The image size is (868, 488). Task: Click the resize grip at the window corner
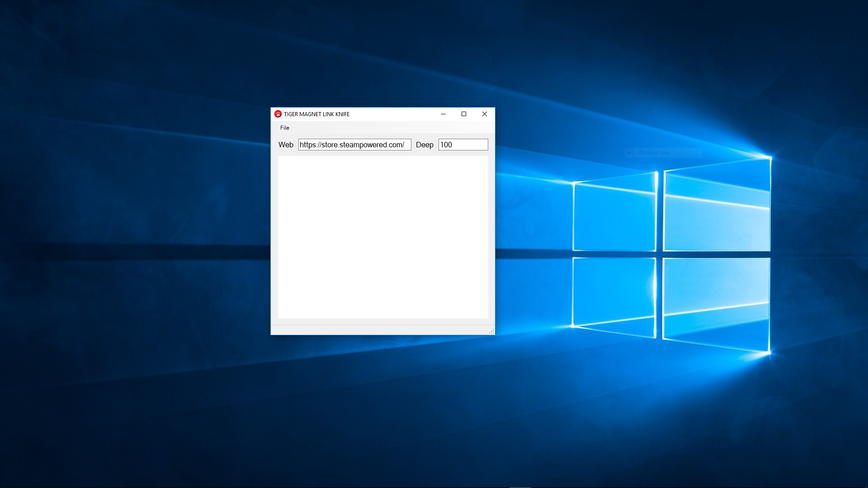coord(491,331)
